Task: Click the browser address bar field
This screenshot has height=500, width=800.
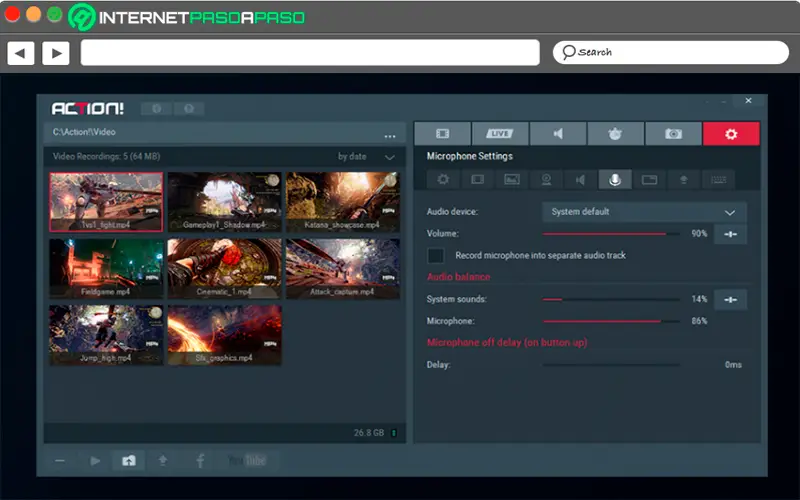Action: click(x=310, y=53)
